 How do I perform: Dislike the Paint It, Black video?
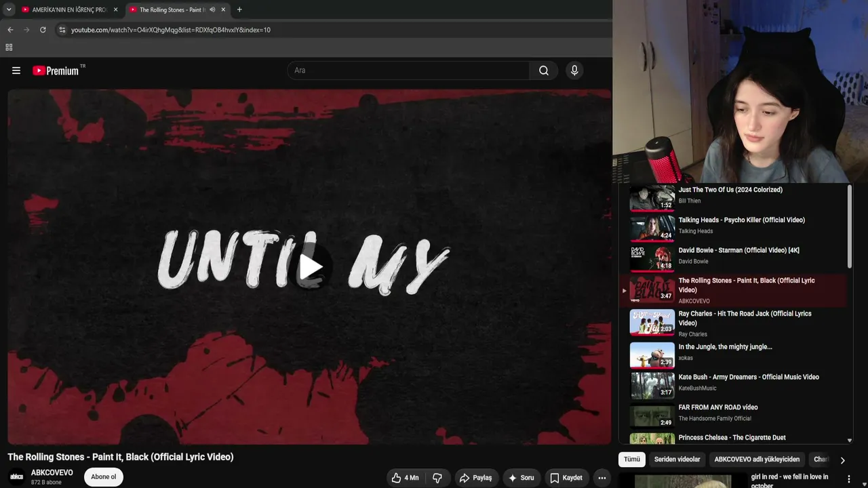tap(437, 478)
